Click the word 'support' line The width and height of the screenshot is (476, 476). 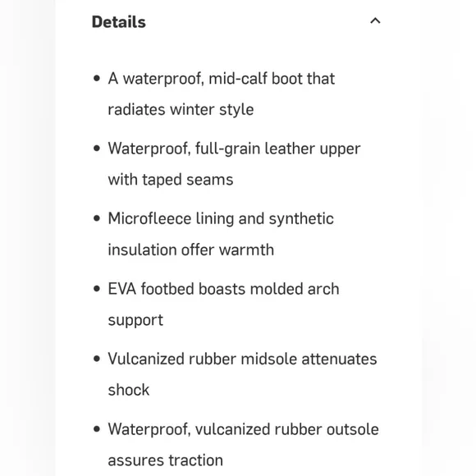pos(135,320)
